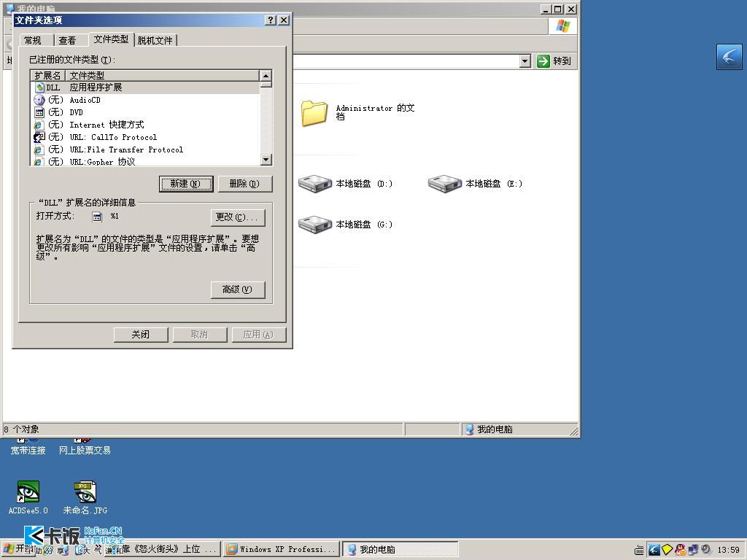Switch to the 查看 tab

[x=68, y=41]
